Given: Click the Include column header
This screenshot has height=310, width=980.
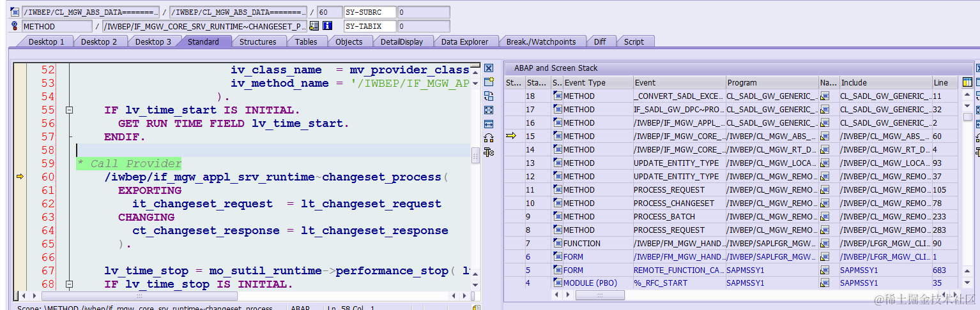Looking at the screenshot, I should click(885, 82).
